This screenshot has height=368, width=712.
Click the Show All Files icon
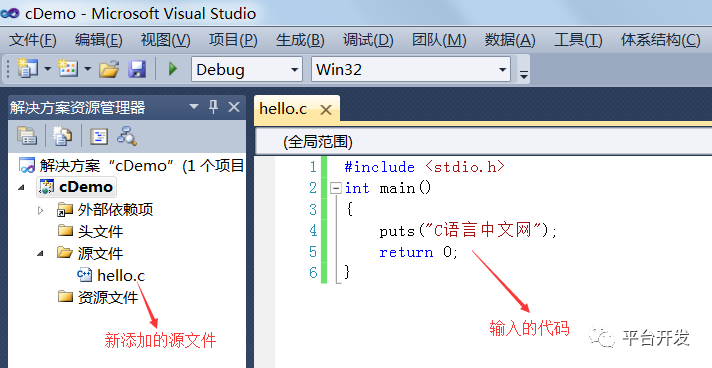(62, 136)
